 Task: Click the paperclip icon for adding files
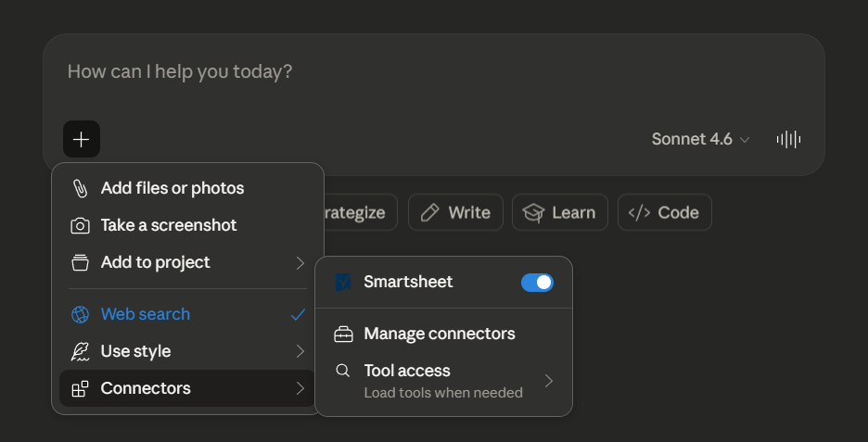click(81, 188)
